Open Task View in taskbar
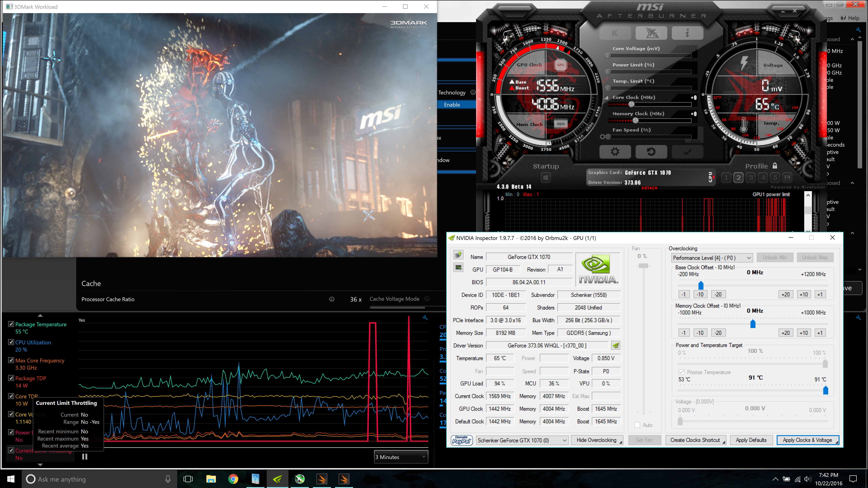The image size is (868, 488). pos(188,479)
